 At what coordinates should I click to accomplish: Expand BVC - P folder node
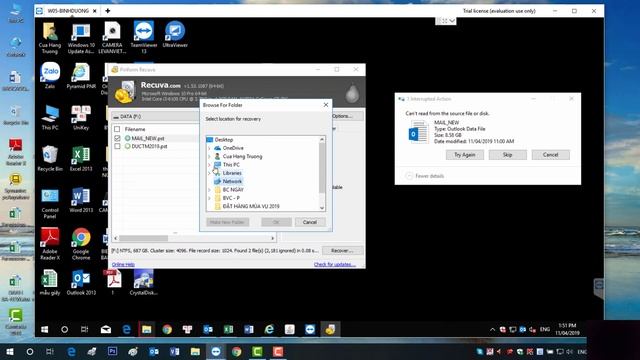[209, 198]
